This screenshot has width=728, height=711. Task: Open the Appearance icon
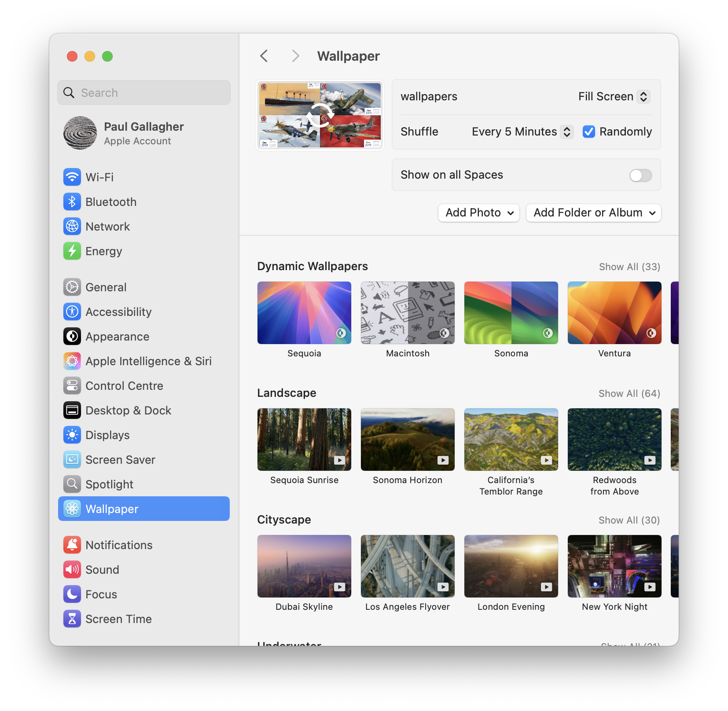coord(72,336)
